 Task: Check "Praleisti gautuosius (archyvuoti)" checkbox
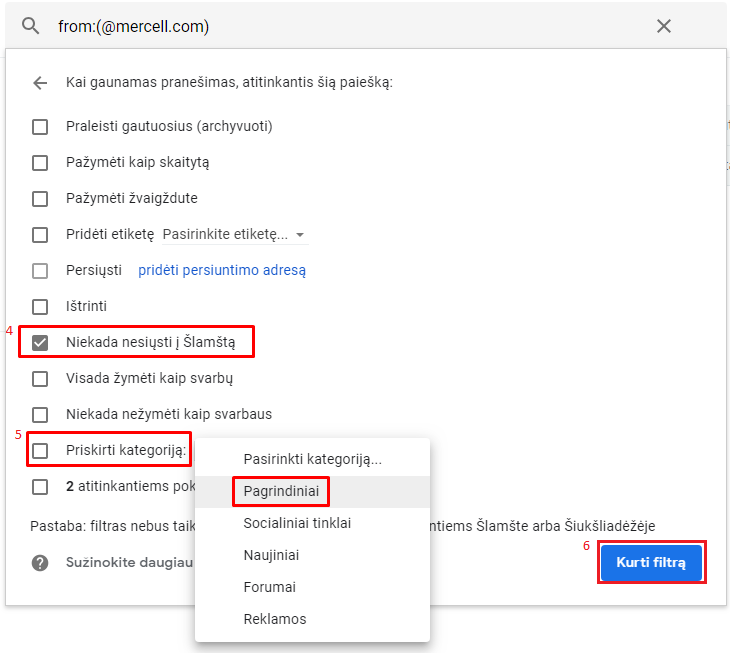tap(40, 127)
